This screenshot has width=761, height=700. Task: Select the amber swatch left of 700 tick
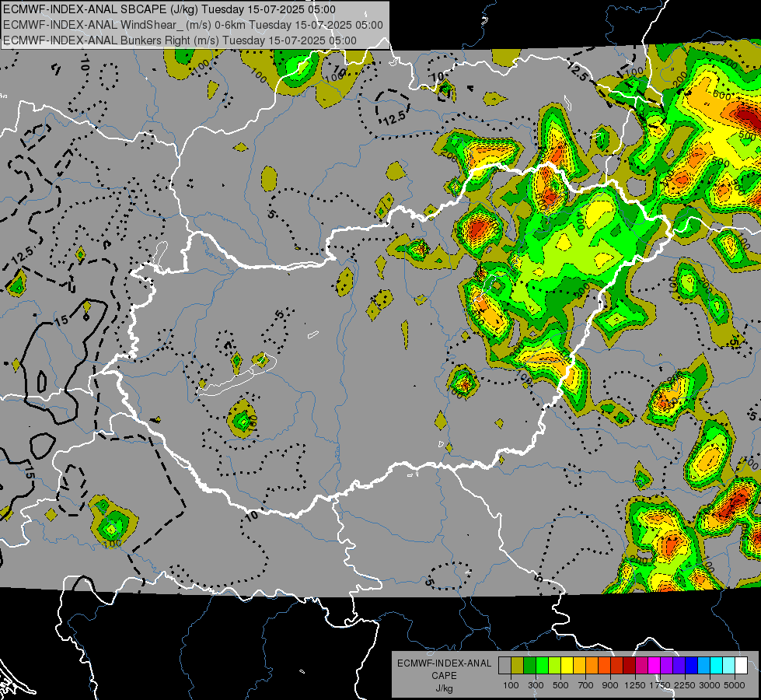pyautogui.click(x=579, y=665)
